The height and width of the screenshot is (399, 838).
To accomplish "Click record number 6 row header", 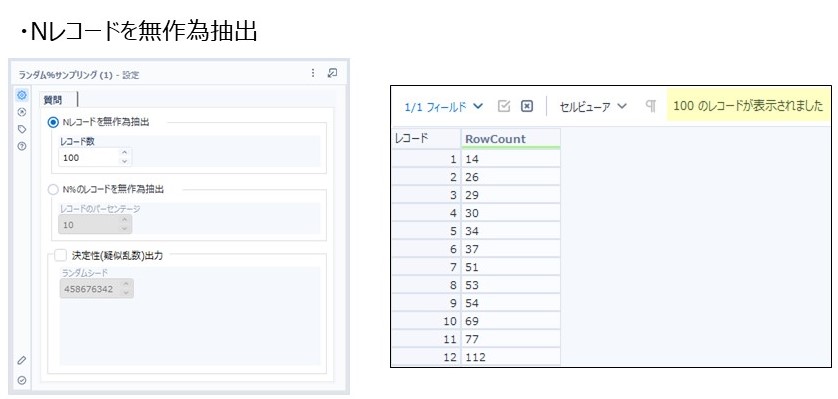I will 426,249.
